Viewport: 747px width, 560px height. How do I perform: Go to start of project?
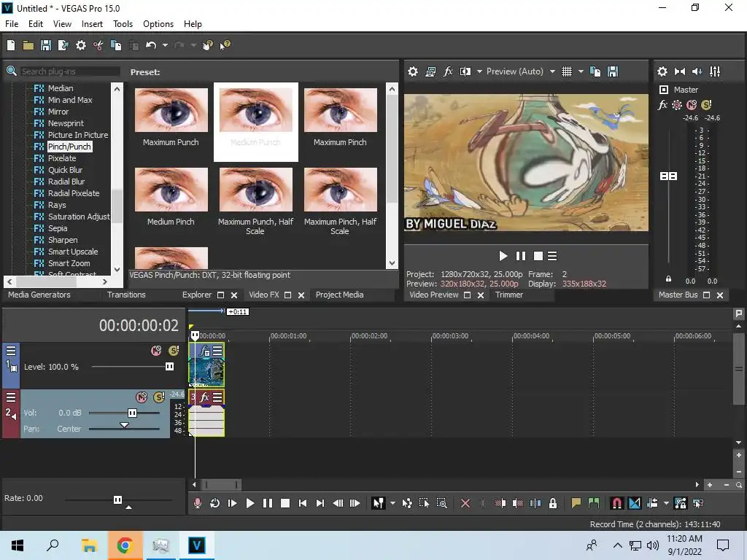tap(303, 503)
